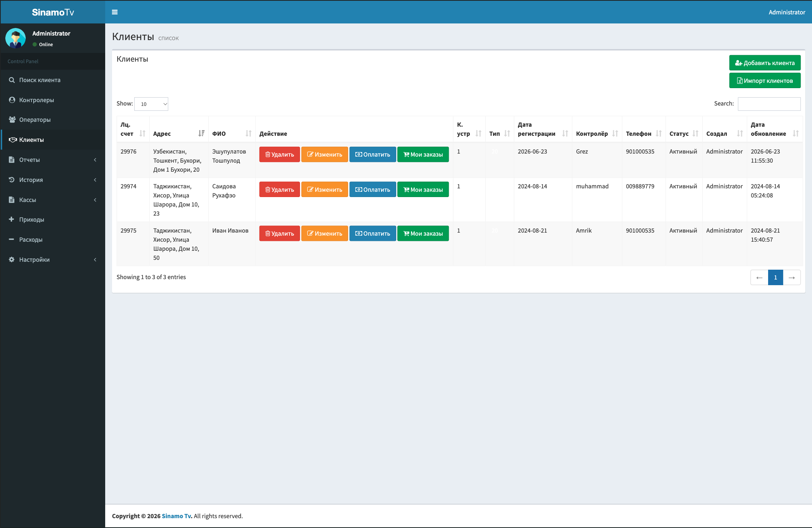Screen dimensions: 812x528
Task: Sort by Телефон column sort icon
Action: [x=659, y=134]
